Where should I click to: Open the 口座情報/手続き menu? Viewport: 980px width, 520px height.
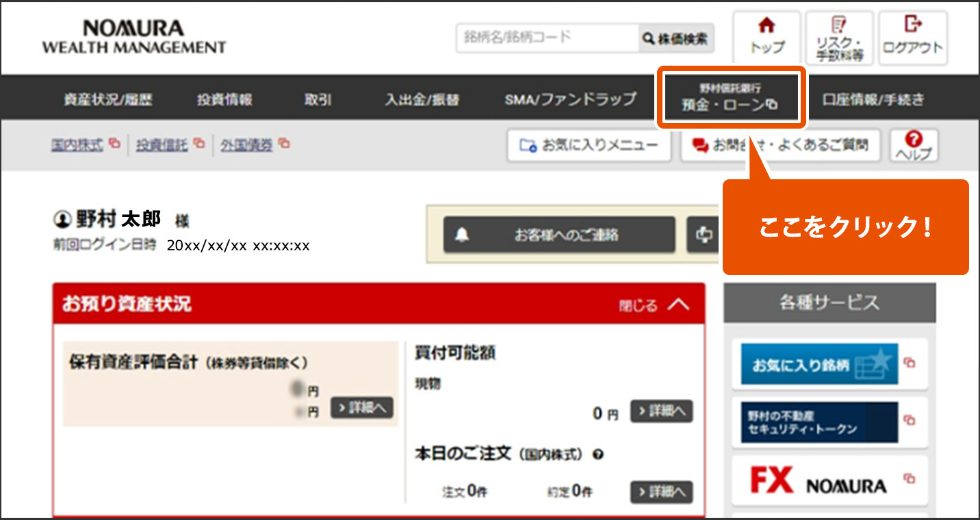click(873, 100)
